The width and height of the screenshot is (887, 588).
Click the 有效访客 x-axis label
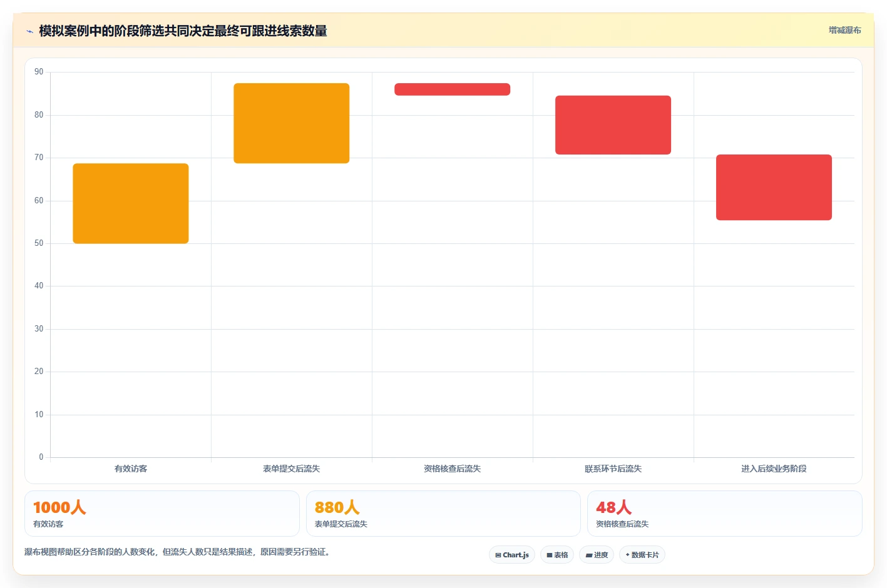pos(131,469)
